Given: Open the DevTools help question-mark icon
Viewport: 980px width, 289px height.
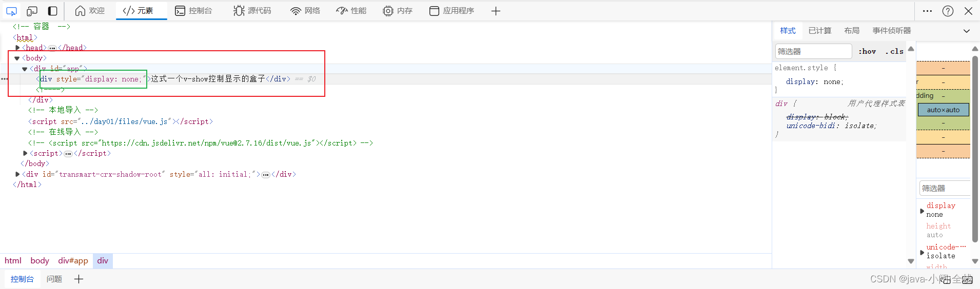Looking at the screenshot, I should click(x=948, y=11).
